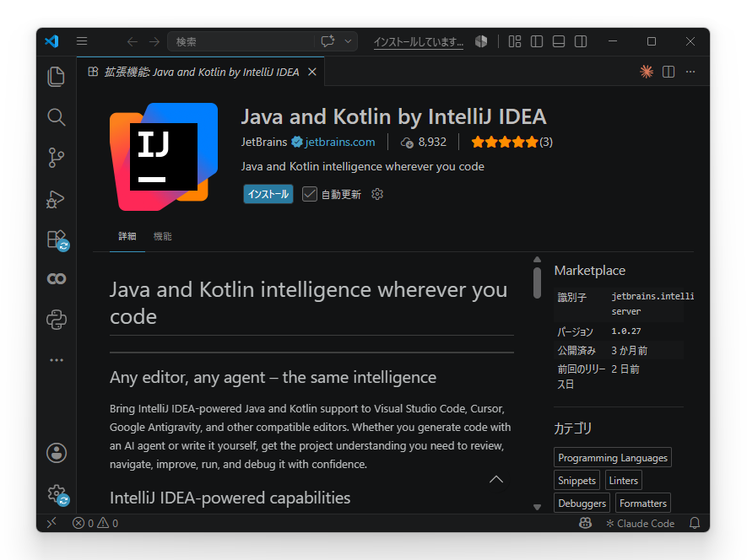Switch to the 機能 features tab
The height and width of the screenshot is (560, 747).
click(x=162, y=236)
